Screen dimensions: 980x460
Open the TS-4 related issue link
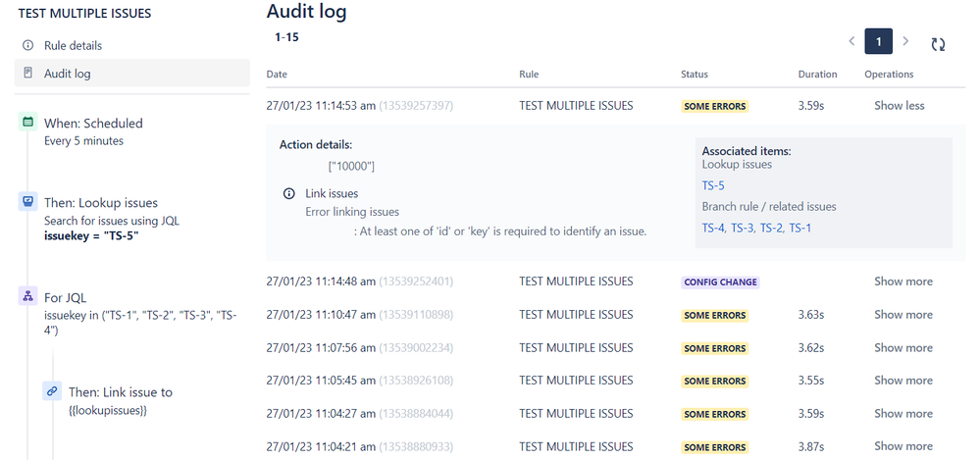coord(713,229)
